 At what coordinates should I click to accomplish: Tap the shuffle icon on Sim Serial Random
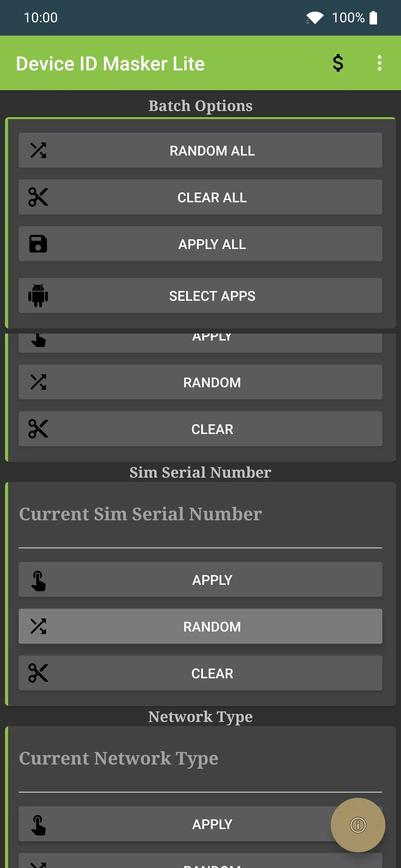coord(38,627)
